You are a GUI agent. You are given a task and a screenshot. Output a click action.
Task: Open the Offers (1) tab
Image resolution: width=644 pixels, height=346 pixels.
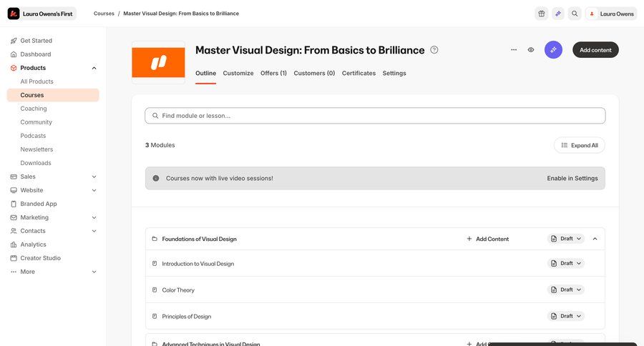pyautogui.click(x=273, y=73)
